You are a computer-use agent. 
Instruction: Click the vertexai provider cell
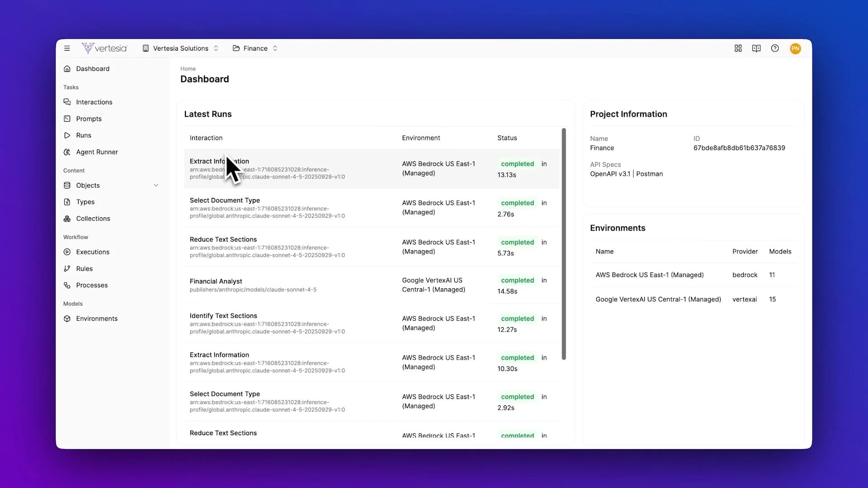pyautogui.click(x=745, y=299)
